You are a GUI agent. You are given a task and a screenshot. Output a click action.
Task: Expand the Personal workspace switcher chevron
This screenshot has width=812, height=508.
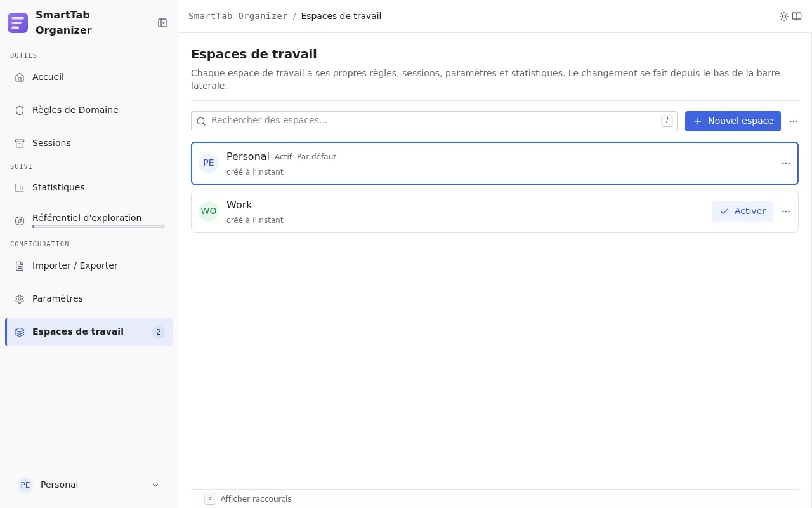click(155, 485)
